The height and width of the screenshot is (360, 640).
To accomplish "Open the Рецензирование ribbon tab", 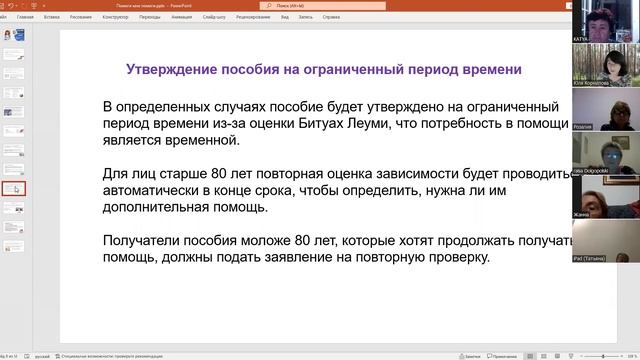I will pyautogui.click(x=253, y=17).
